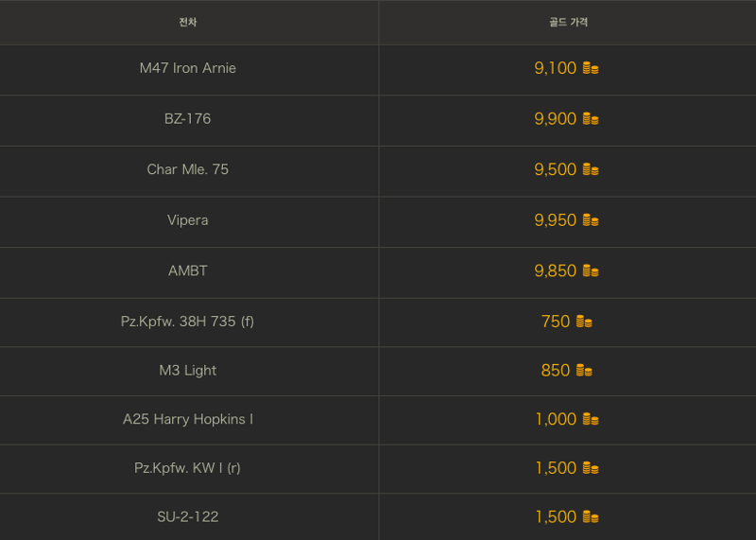Click the gold coin icon beside 9,900

[x=591, y=119]
